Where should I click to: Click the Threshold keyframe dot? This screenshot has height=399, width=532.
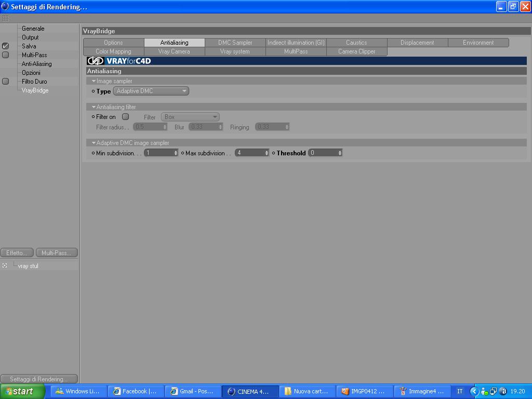pos(273,153)
